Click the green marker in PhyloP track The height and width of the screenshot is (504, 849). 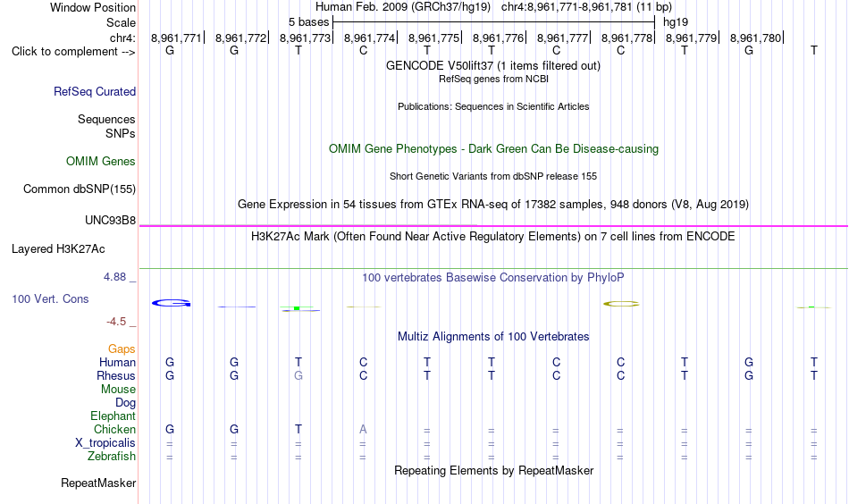pyautogui.click(x=297, y=308)
